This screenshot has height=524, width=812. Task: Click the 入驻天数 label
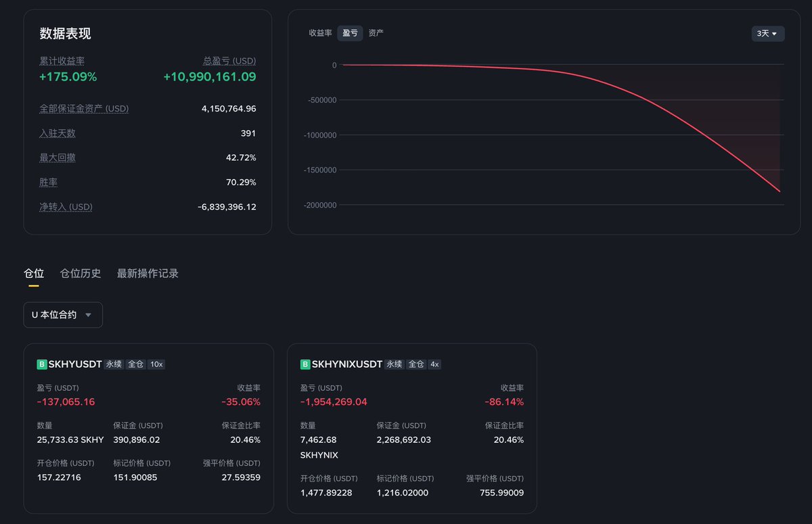(57, 133)
